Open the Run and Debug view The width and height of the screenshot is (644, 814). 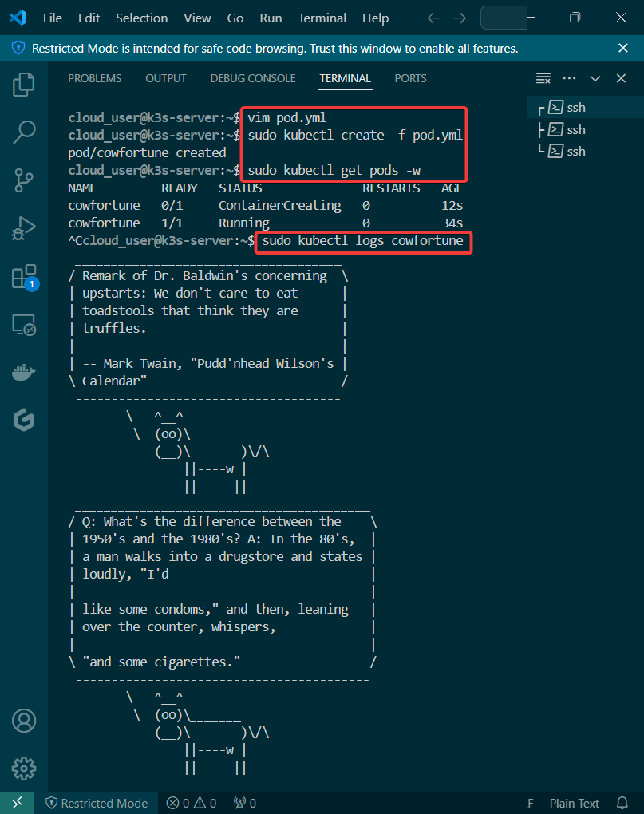click(x=24, y=229)
